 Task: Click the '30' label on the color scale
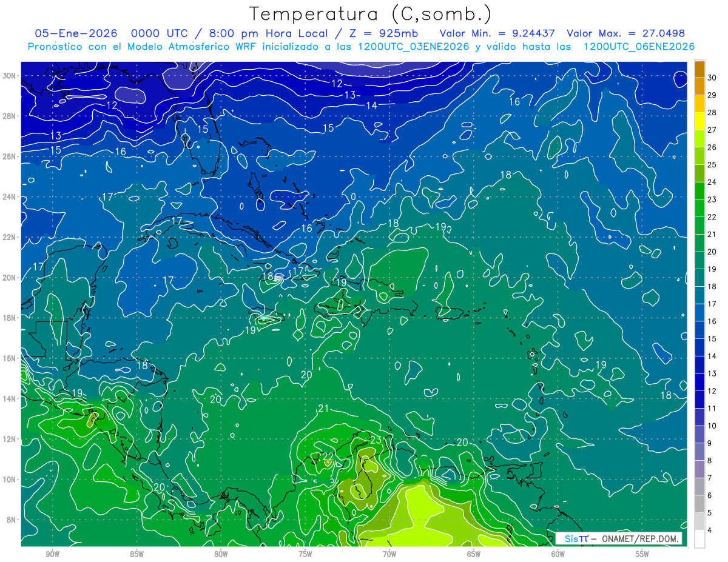pyautogui.click(x=712, y=78)
